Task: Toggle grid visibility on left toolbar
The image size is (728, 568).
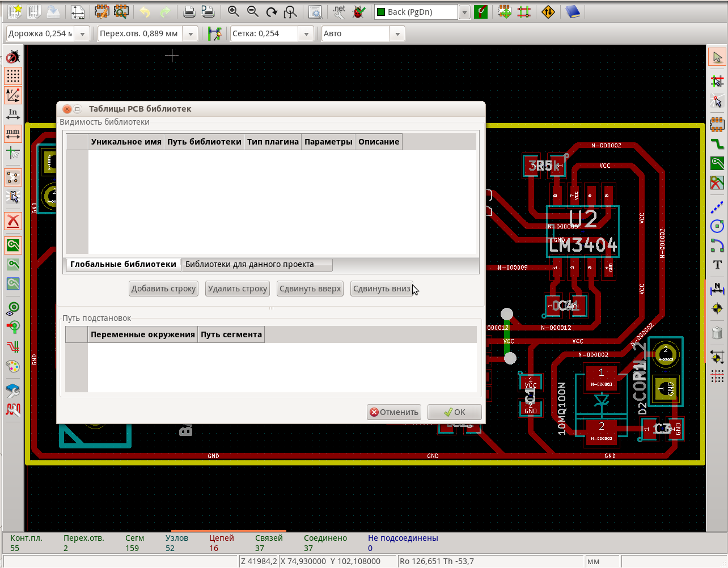Action: 13,76
